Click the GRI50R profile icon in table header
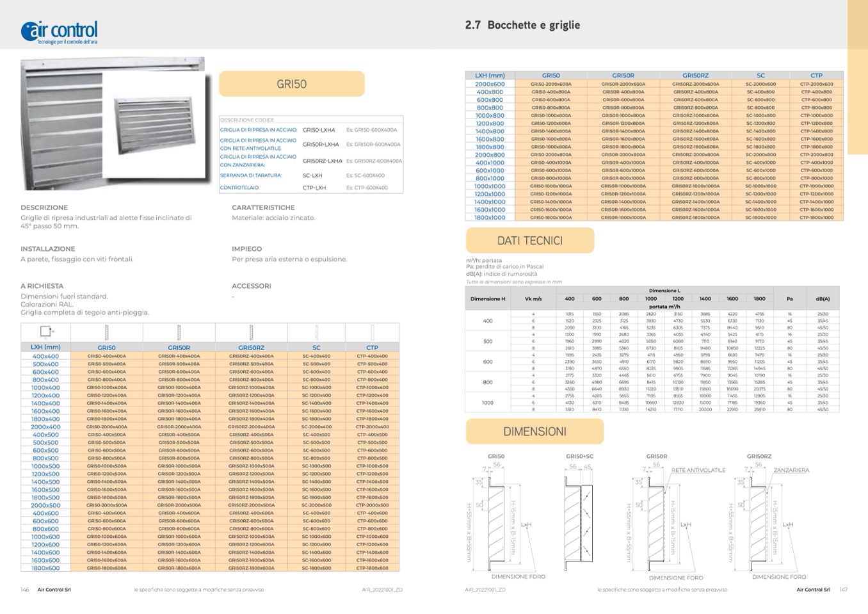 pyautogui.click(x=179, y=332)
